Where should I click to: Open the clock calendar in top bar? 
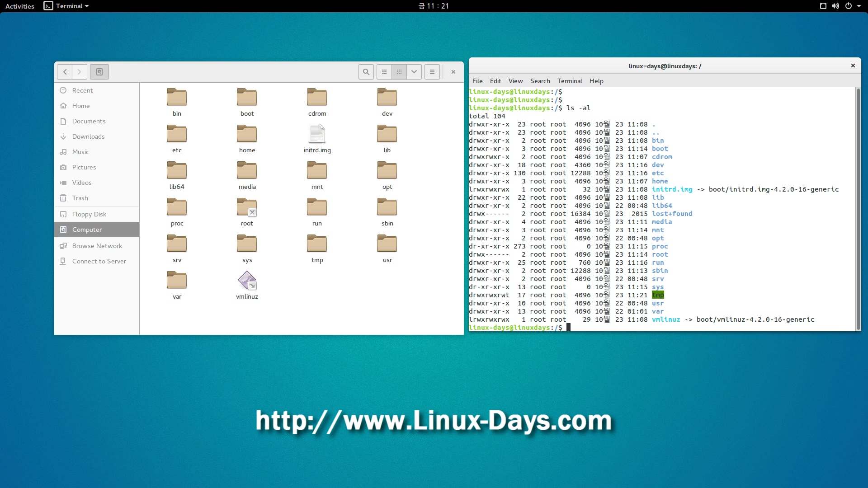(434, 6)
